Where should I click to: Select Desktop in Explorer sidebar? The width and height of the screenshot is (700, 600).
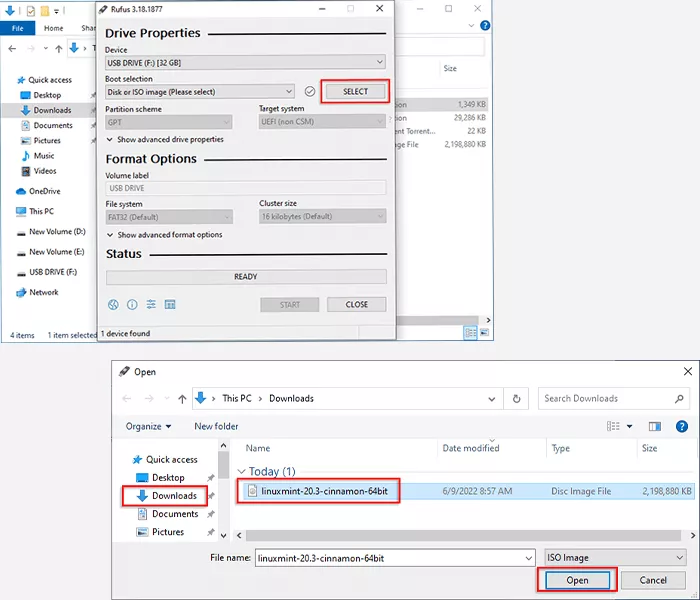pyautogui.click(x=41, y=95)
